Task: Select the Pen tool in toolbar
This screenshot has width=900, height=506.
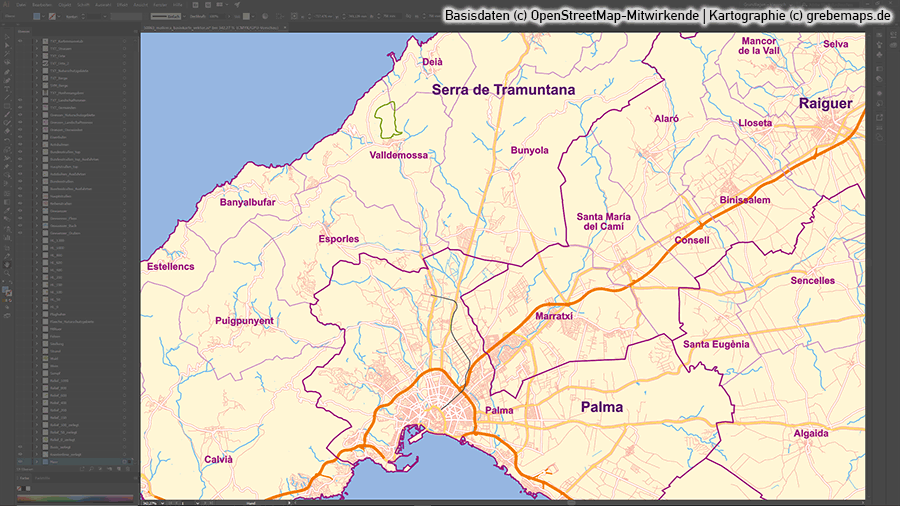Action: tap(6, 72)
